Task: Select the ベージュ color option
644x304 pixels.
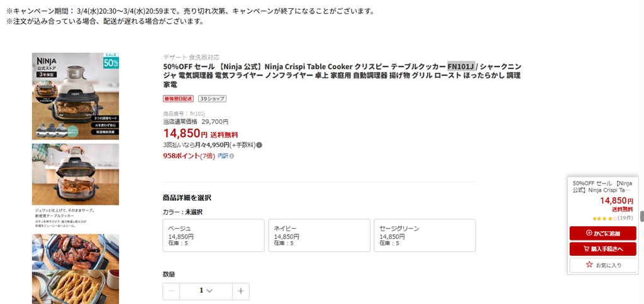Action: coord(213,235)
